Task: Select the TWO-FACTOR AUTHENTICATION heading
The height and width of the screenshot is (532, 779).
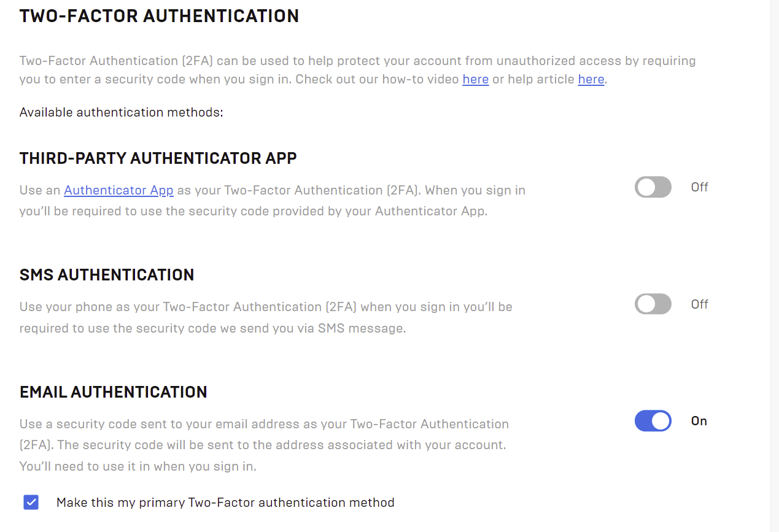Action: point(159,16)
